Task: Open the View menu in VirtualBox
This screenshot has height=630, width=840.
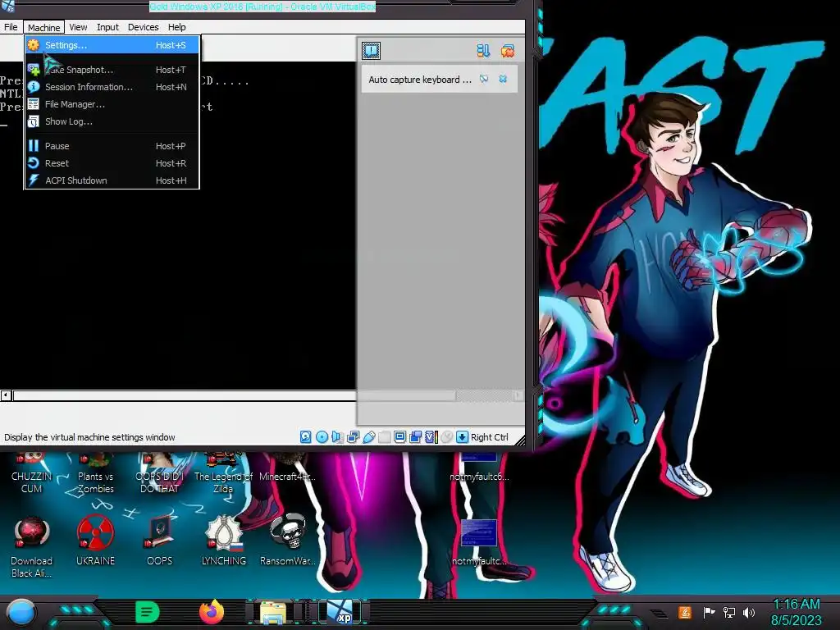Action: tap(78, 27)
